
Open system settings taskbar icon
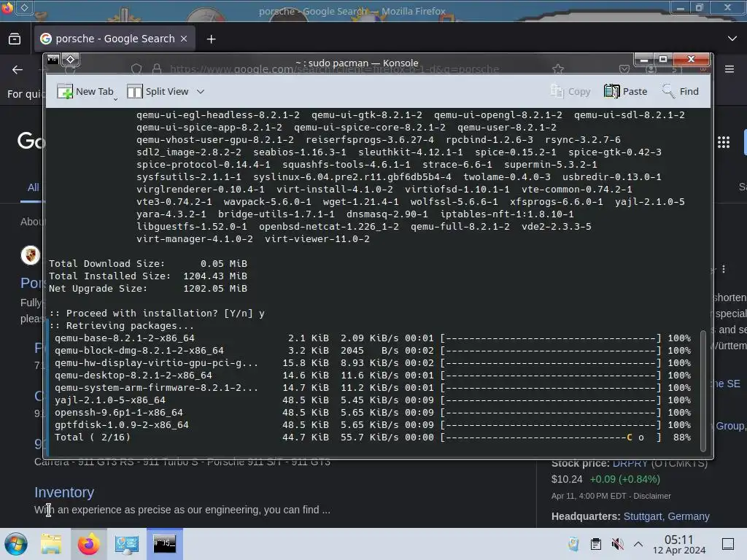coord(126,544)
